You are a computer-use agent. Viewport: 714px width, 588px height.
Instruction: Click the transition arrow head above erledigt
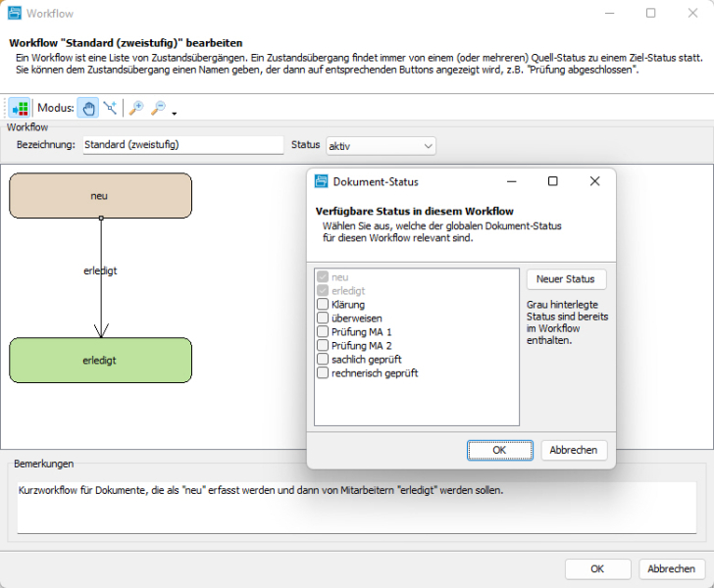(101, 330)
